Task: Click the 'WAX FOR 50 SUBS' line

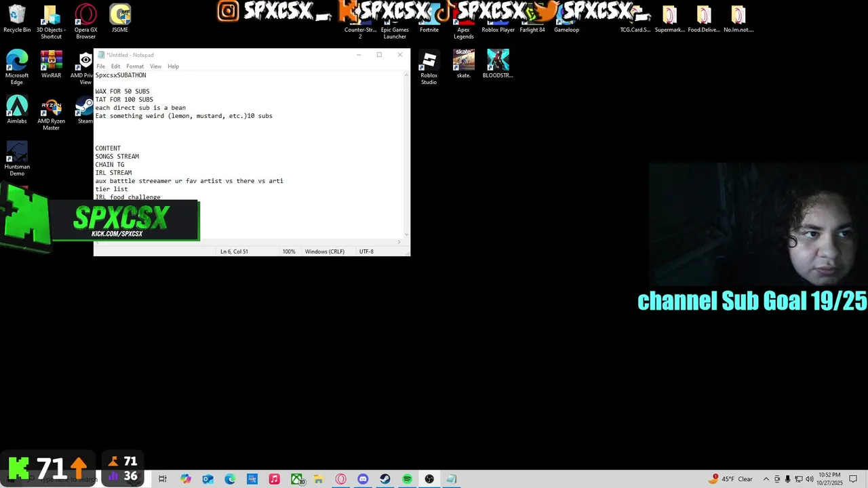Action: [x=122, y=91]
